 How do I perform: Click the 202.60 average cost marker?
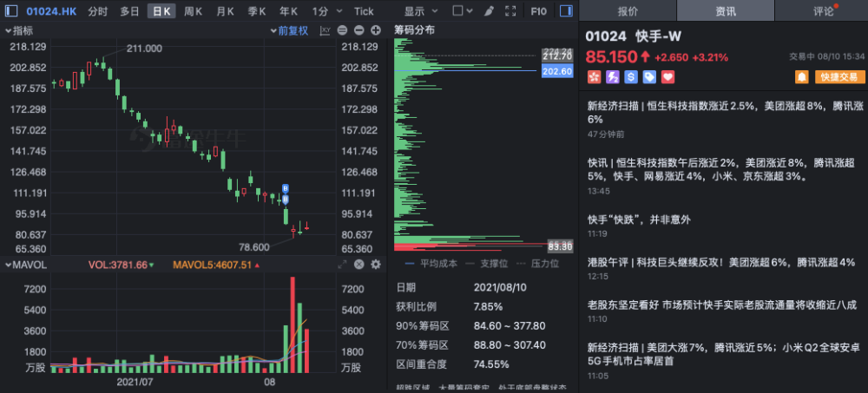(x=557, y=71)
